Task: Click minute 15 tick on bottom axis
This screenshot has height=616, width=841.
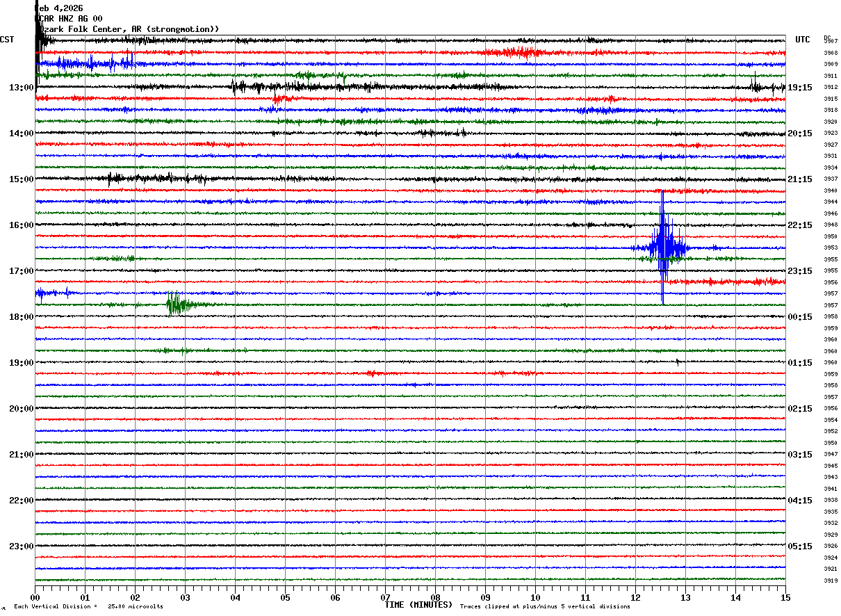Action: (x=785, y=597)
